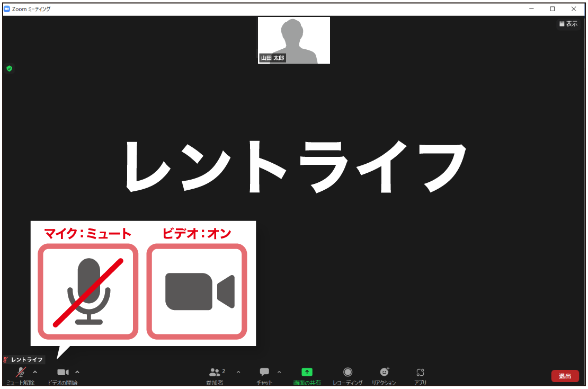Expand video options caret beside the camera
The height and width of the screenshot is (389, 588).
click(x=77, y=372)
